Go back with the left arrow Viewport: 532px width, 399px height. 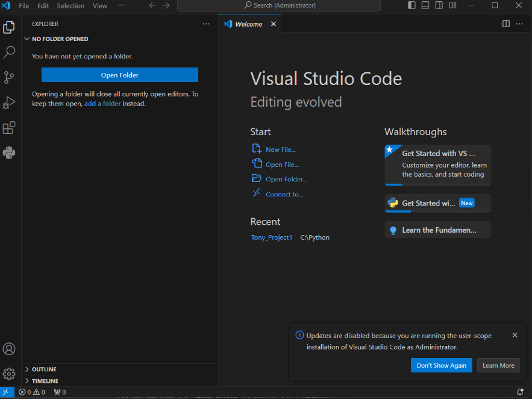152,5
